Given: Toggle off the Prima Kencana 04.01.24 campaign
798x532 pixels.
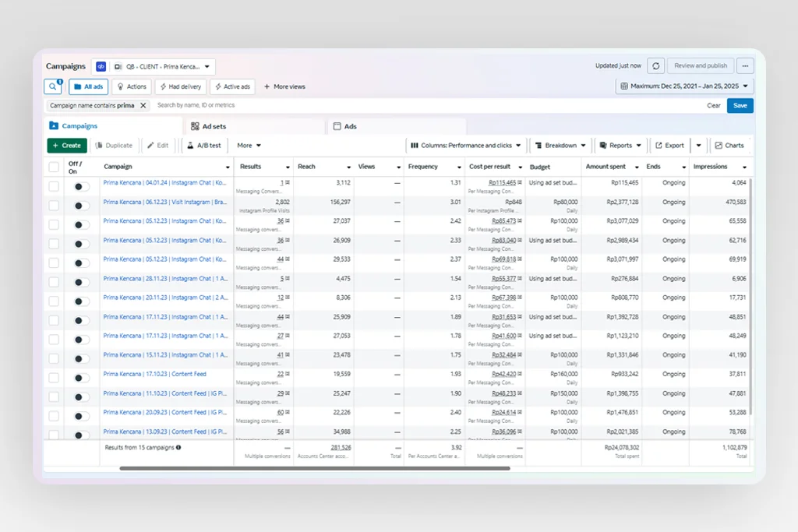Looking at the screenshot, I should tap(81, 186).
